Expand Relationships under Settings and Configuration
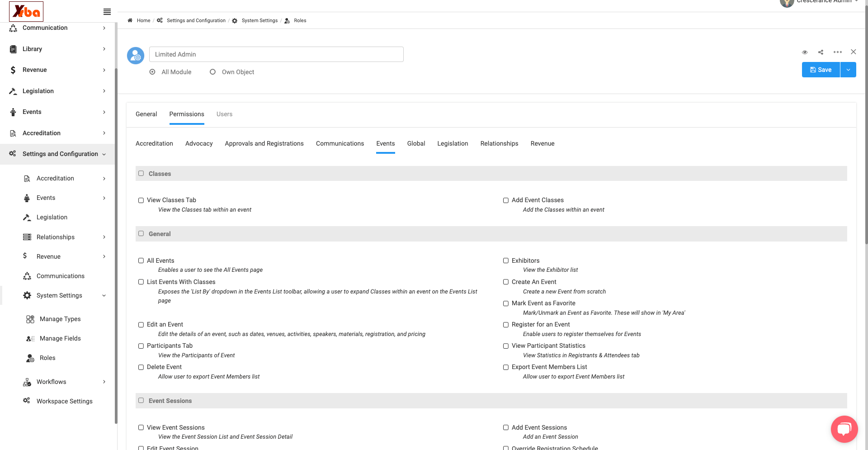Viewport: 868px width, 450px height. point(104,237)
